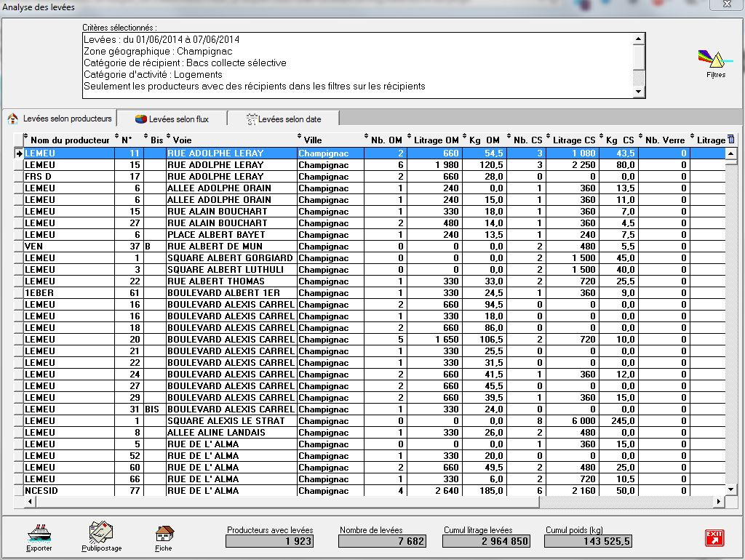The image size is (745, 560).
Task: Launch Publipostage mail merge
Action: [x=101, y=536]
